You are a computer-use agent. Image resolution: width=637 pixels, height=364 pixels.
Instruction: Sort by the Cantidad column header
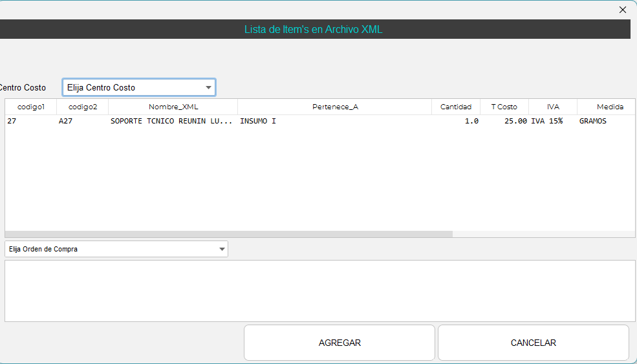(455, 107)
